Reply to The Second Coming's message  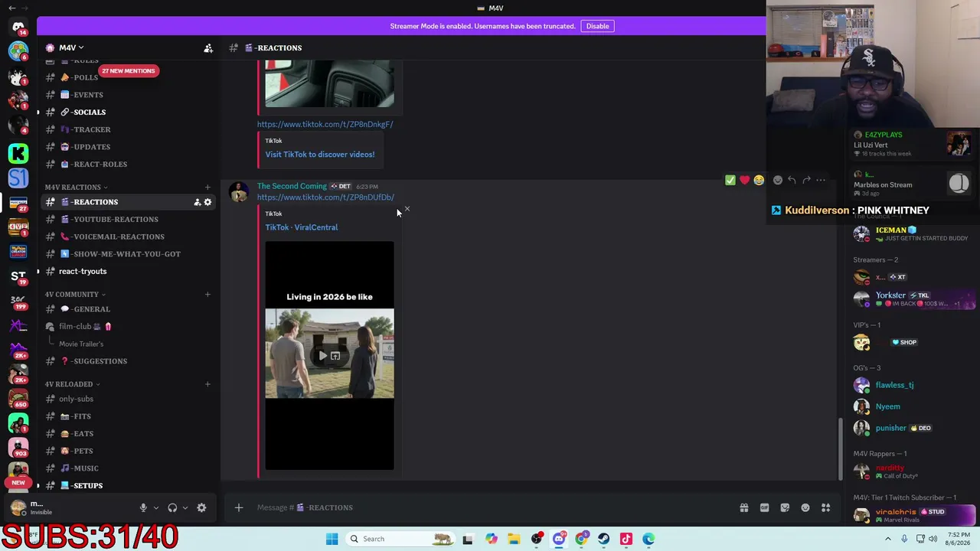pos(792,181)
